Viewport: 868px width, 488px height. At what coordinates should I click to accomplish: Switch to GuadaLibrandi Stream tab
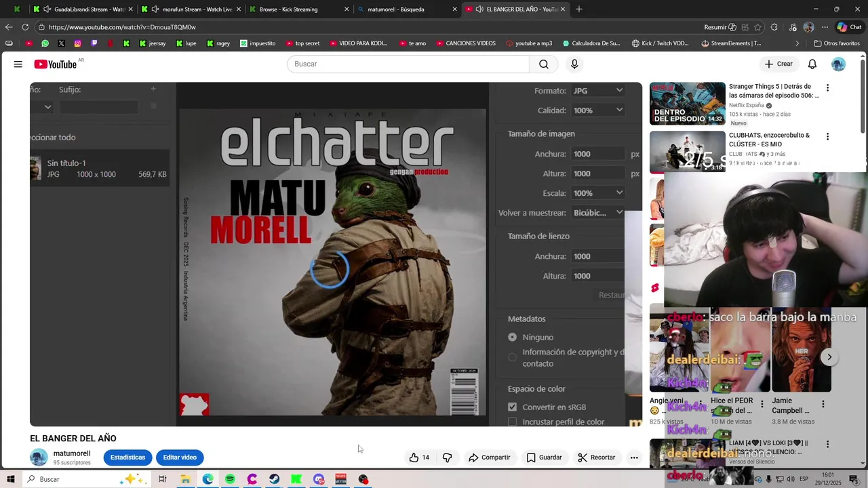point(83,9)
